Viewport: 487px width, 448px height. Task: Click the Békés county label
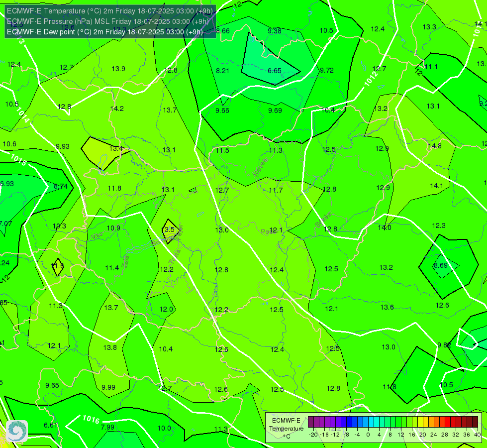(x=323, y=220)
